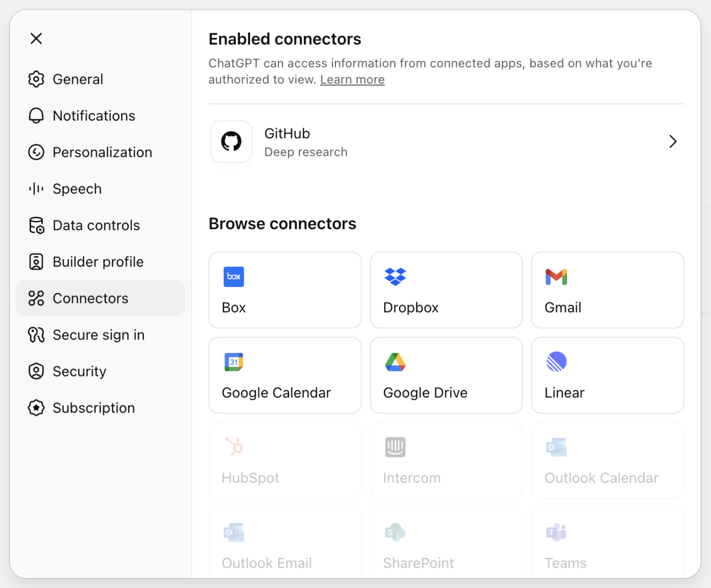Go to Data controls settings
Viewport: 711px width, 588px height.
(x=96, y=225)
